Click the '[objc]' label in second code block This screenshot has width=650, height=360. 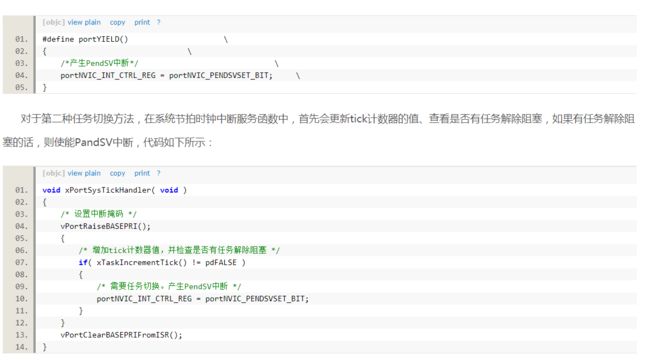(53, 173)
